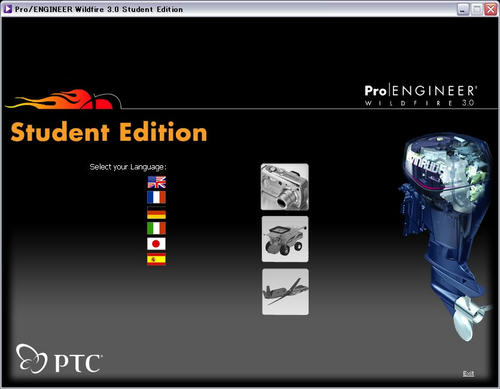
Task: Click the Student Edition heading
Action: (x=109, y=132)
